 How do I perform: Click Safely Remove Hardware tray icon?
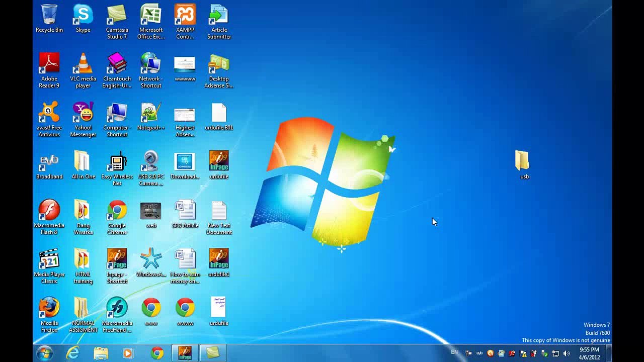[x=544, y=353]
